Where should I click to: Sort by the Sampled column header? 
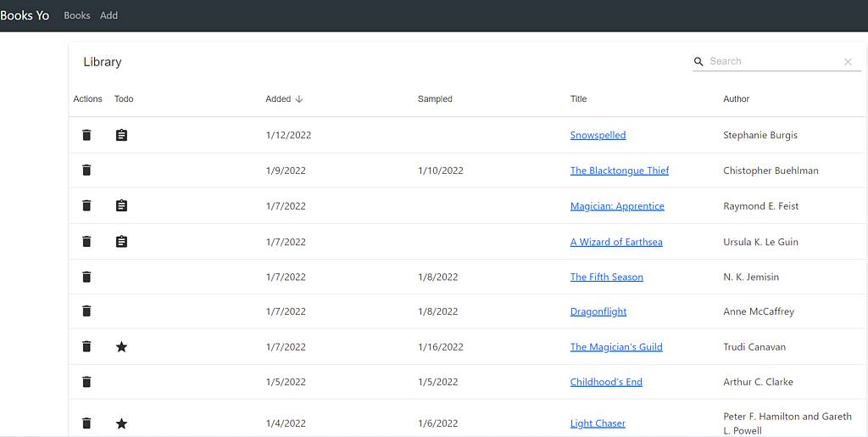pyautogui.click(x=435, y=99)
